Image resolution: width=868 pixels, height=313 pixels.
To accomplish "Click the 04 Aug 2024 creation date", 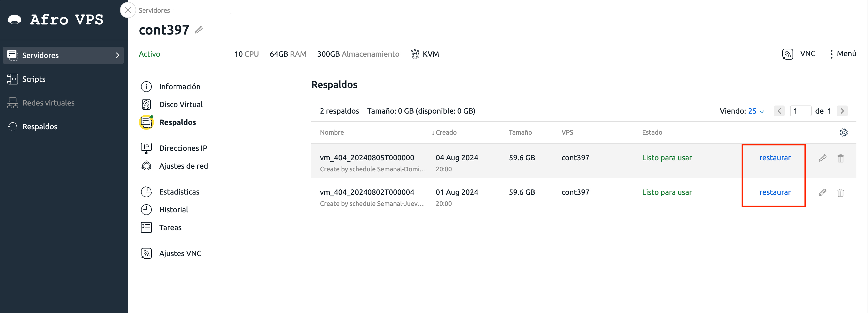I will pyautogui.click(x=457, y=158).
